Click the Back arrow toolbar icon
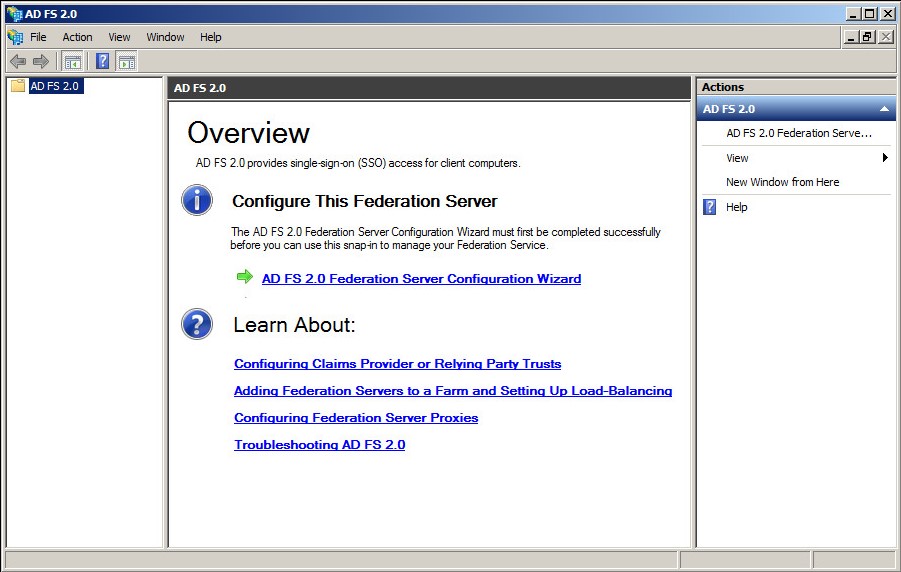901x572 pixels. (x=18, y=61)
